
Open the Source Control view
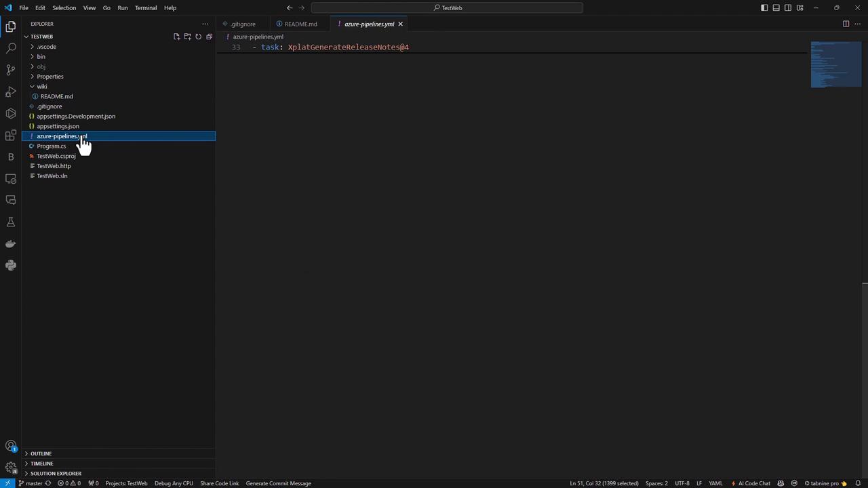[x=11, y=70]
